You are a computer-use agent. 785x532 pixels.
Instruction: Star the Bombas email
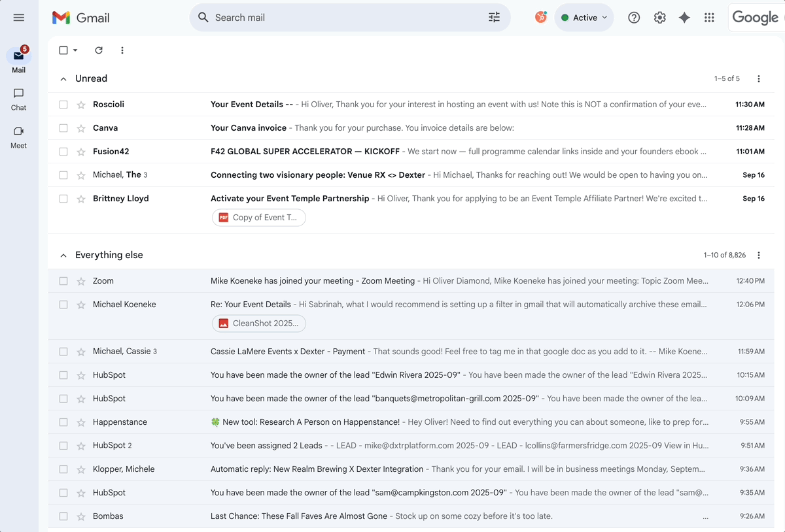(x=81, y=516)
